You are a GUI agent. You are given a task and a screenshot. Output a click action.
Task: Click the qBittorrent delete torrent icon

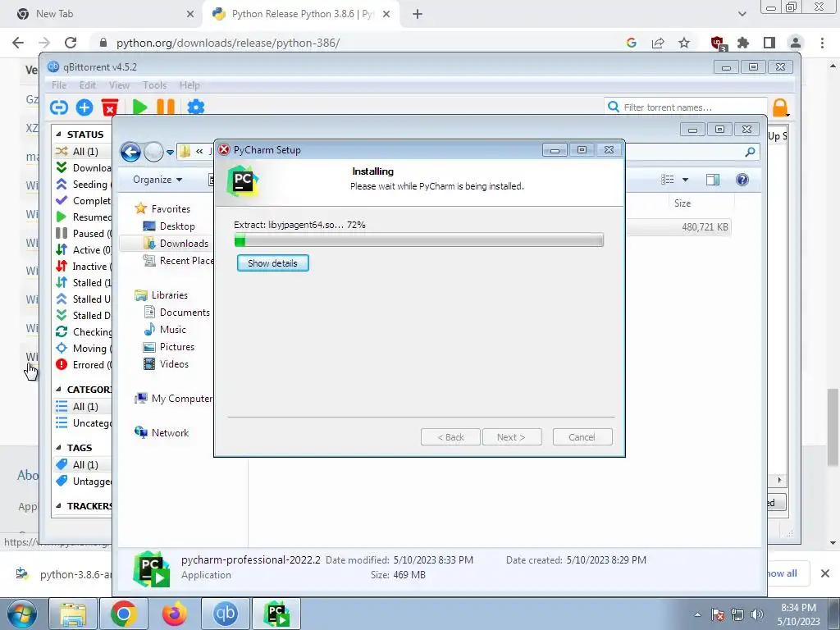(110, 107)
